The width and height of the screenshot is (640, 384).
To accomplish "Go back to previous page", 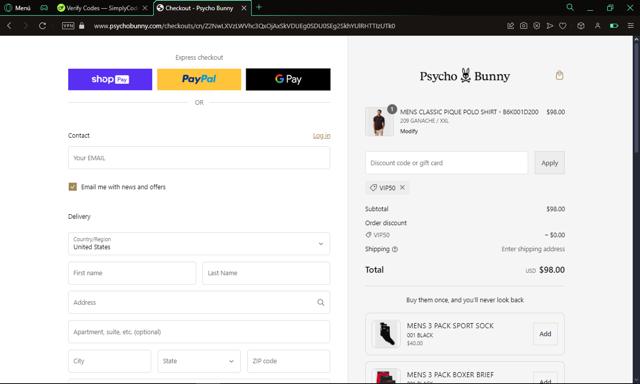I will 9,26.
